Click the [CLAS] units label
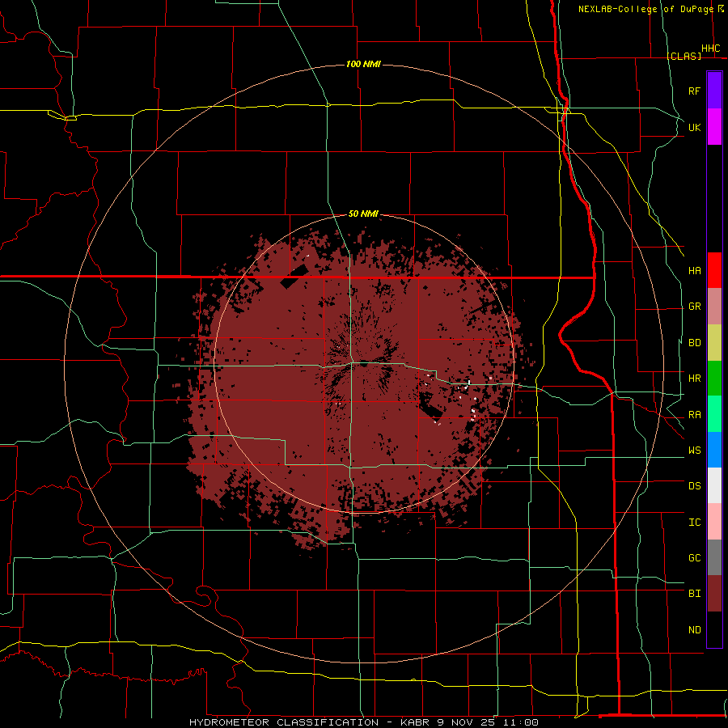 pos(684,56)
